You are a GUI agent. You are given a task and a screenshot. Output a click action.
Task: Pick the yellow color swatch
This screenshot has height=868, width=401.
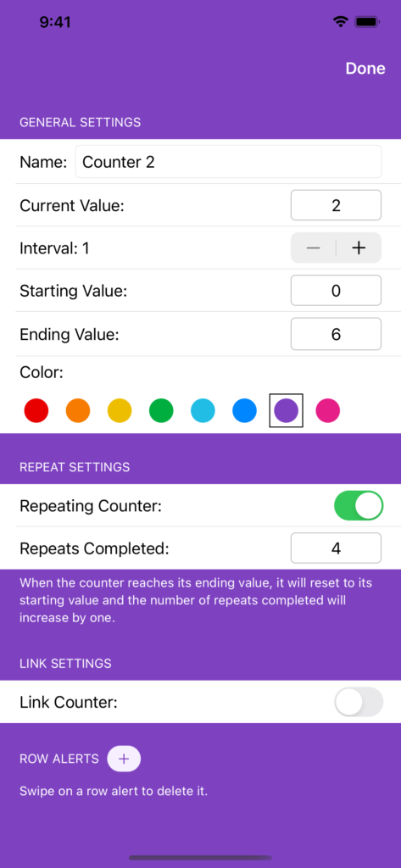pyautogui.click(x=120, y=411)
